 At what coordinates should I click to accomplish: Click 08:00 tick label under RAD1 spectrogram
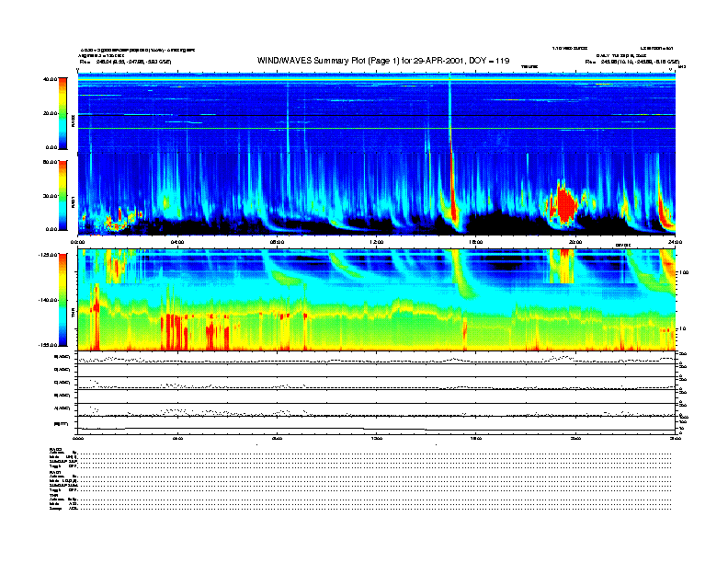click(x=277, y=242)
